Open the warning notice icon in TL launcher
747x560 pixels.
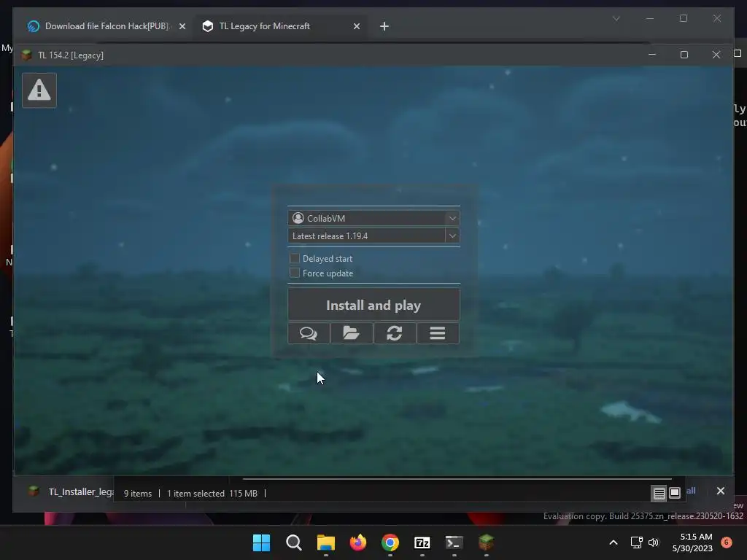pos(39,90)
